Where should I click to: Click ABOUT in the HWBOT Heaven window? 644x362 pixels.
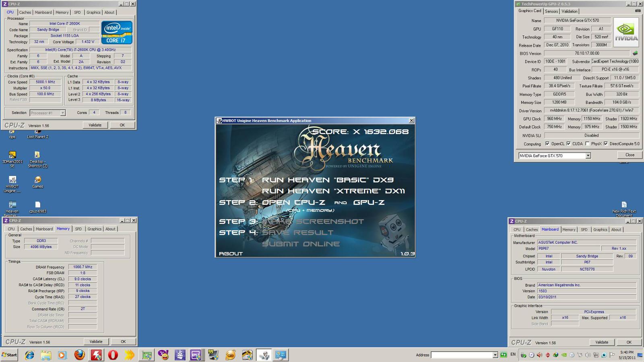click(x=231, y=254)
